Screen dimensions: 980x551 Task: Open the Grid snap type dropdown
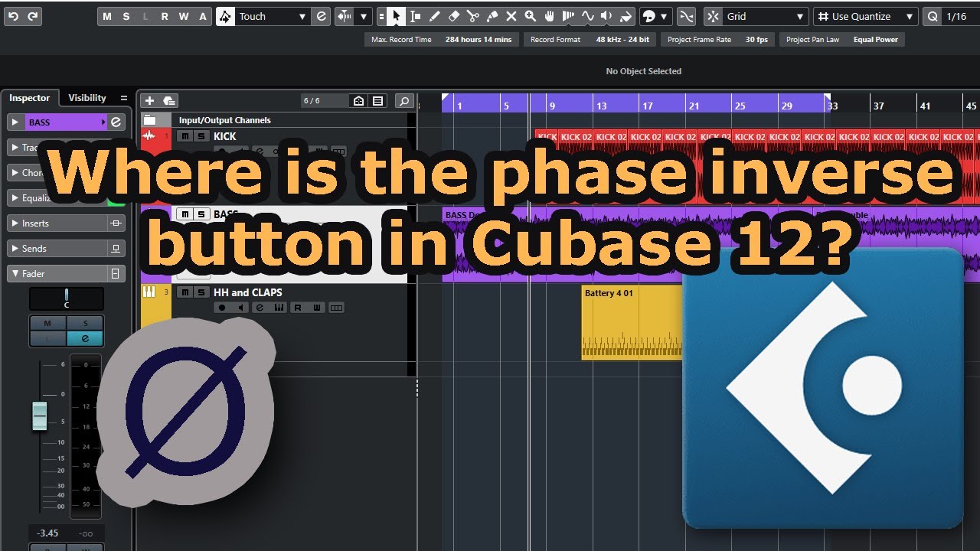[766, 16]
